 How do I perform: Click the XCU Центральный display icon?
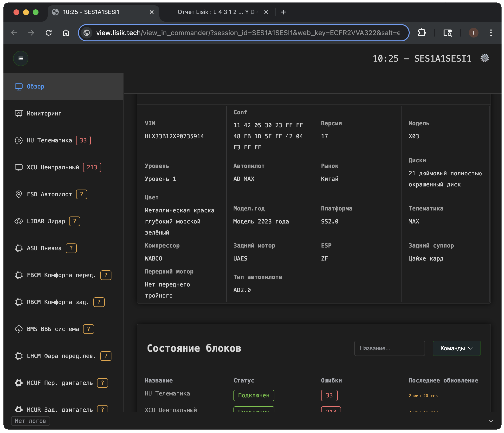(19, 167)
